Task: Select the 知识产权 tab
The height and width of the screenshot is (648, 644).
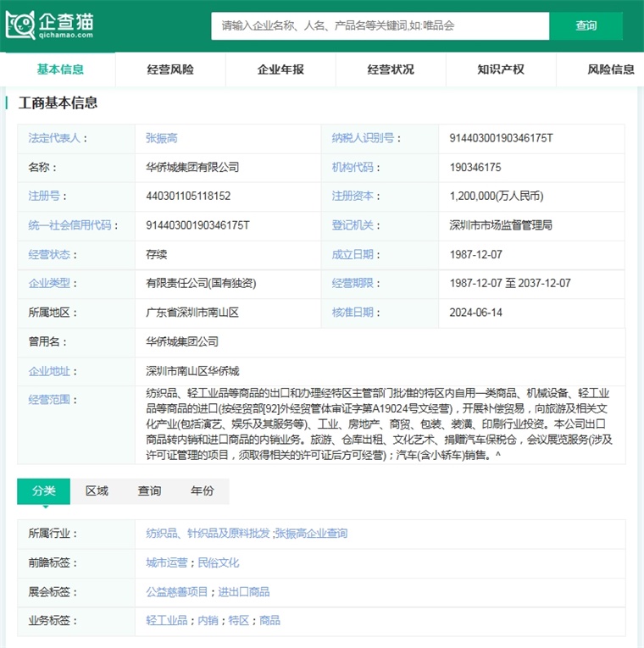Action: tap(501, 69)
